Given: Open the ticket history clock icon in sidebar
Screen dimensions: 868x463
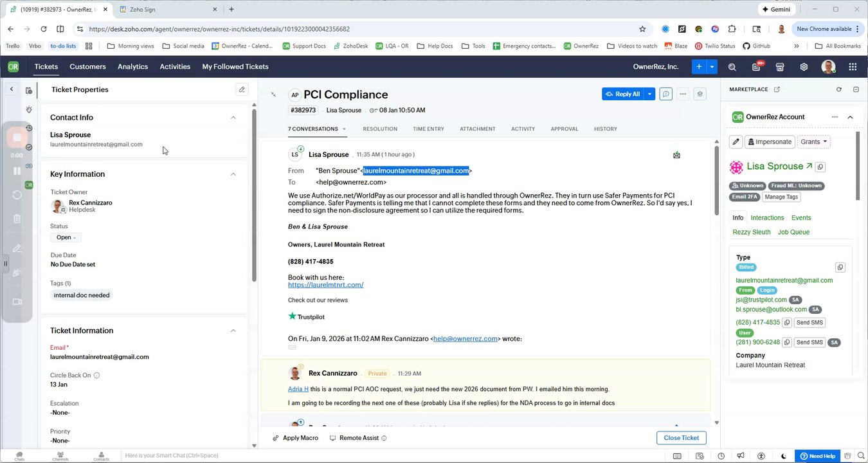Looking at the screenshot, I should click(x=29, y=128).
